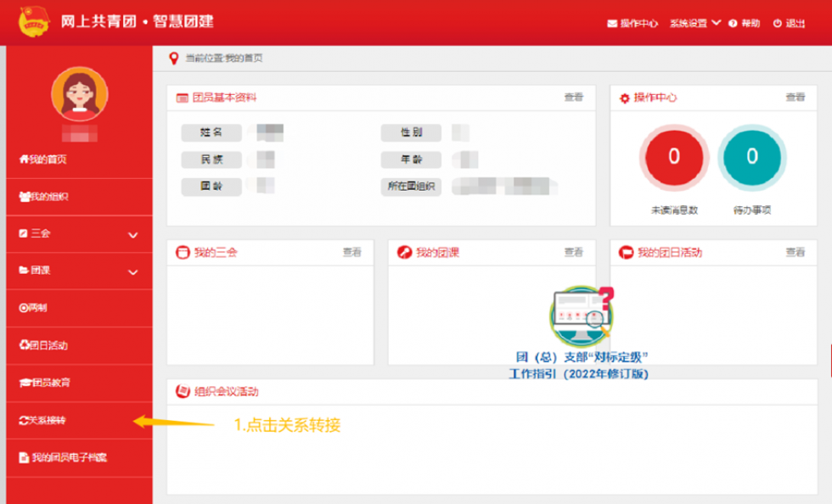Click the question mark 帮助 icon

tap(733, 24)
